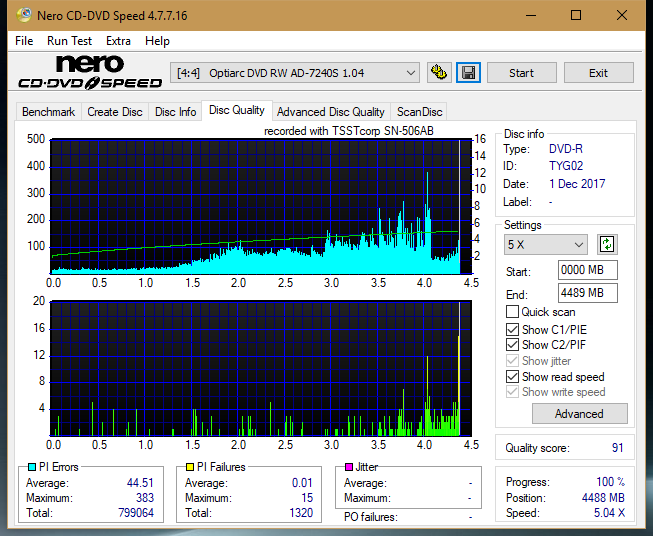Click PI Failures maximum 15
The image size is (653, 536).
[307, 498]
